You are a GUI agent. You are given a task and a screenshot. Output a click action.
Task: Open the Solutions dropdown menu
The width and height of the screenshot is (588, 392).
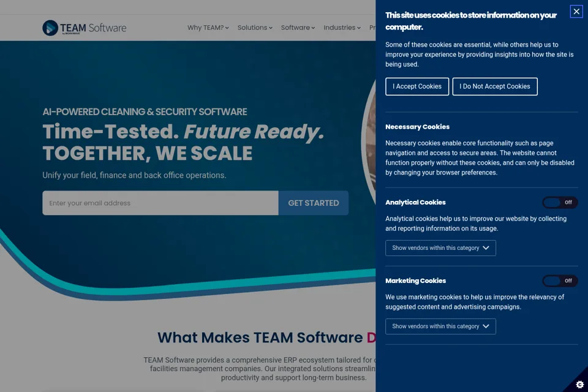(255, 28)
